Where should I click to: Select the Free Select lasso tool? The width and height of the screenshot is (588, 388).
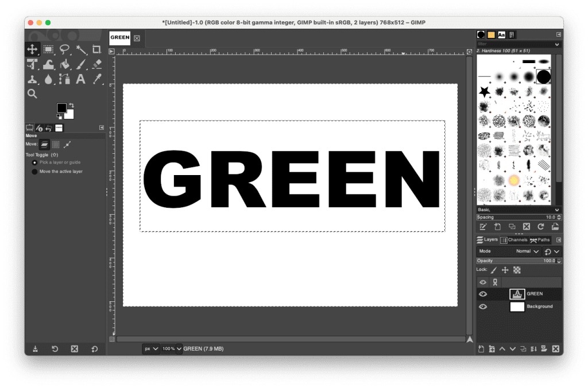pyautogui.click(x=64, y=50)
